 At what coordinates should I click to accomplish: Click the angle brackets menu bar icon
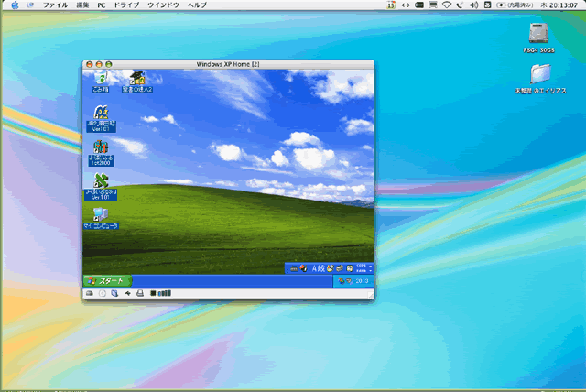406,5
